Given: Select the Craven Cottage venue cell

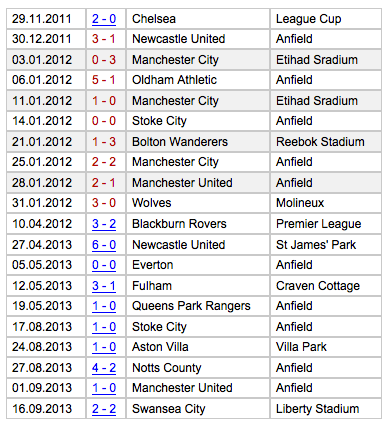Looking at the screenshot, I should 326,286.
